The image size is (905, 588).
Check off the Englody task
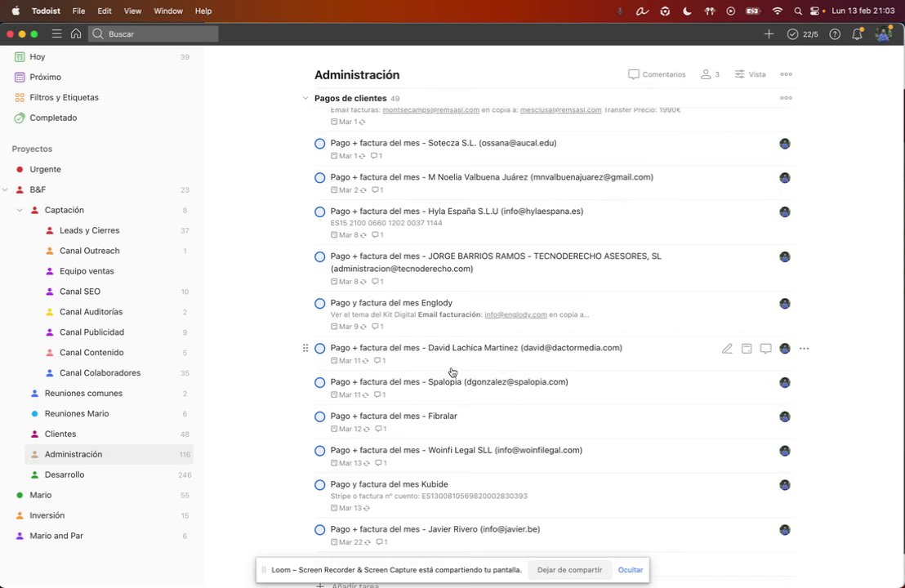click(x=319, y=304)
